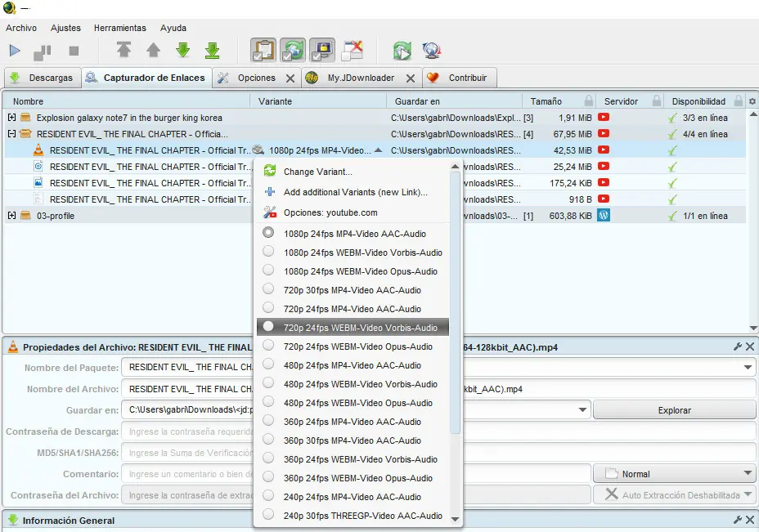Move selection down with green arrow
The width and height of the screenshot is (759, 532).
pos(182,50)
